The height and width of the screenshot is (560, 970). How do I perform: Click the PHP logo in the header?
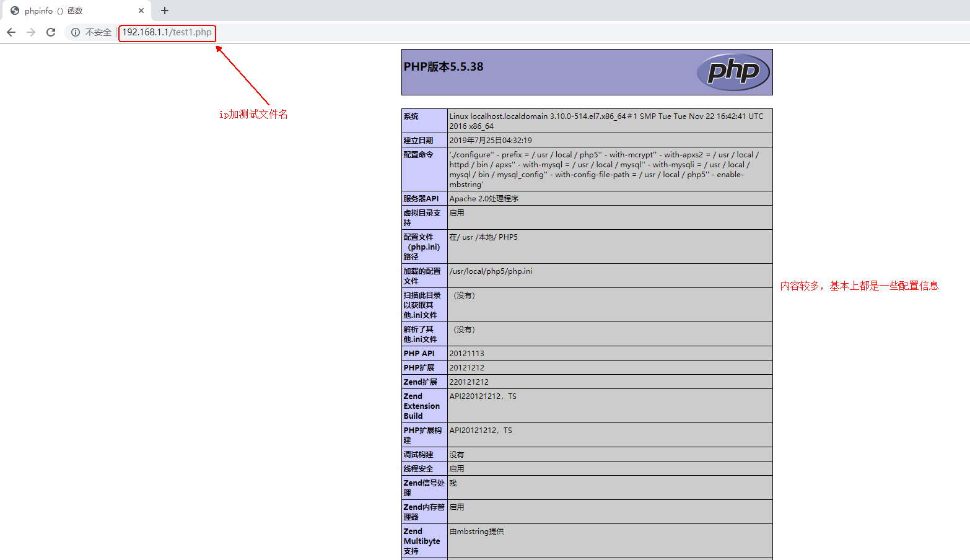coord(733,72)
